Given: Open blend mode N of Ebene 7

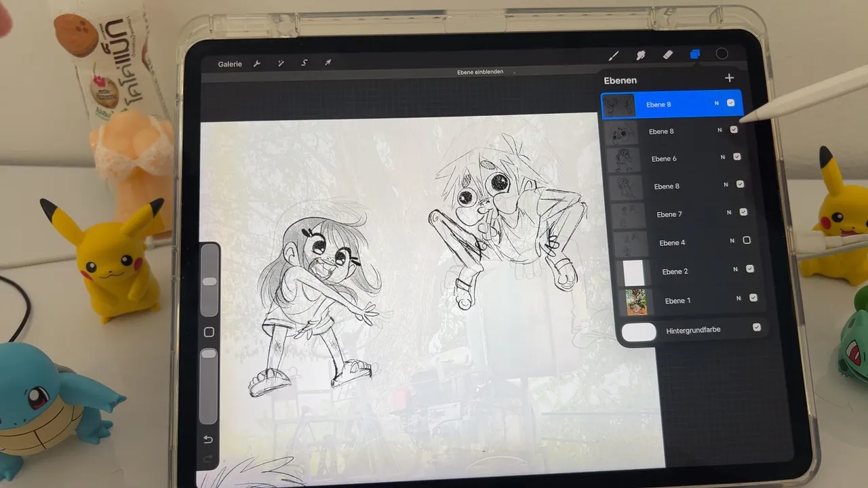Looking at the screenshot, I should (729, 213).
